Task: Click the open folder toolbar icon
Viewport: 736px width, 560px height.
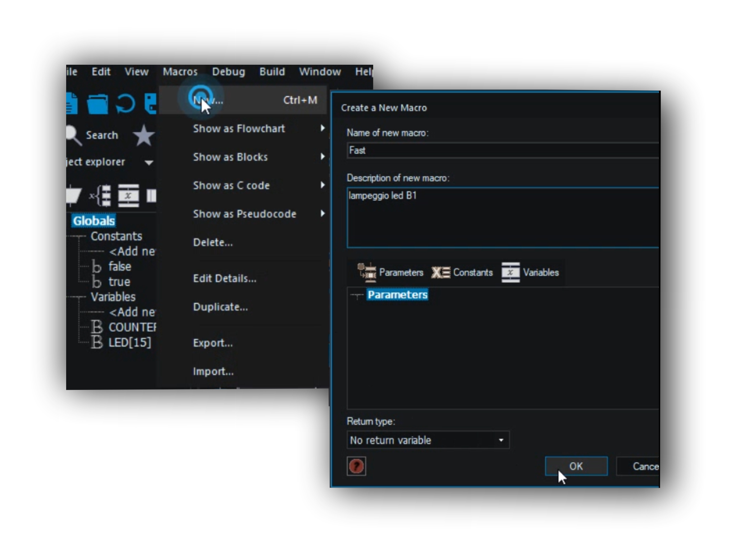Action: pos(97,104)
